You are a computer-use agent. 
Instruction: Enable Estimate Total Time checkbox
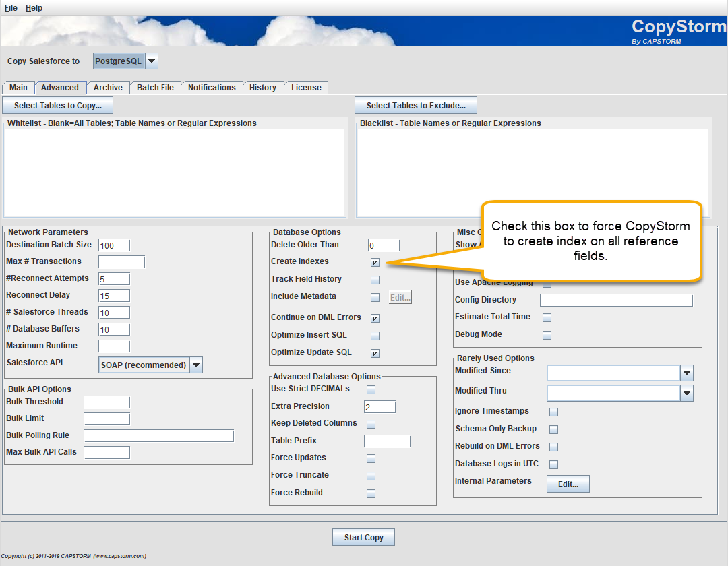coord(547,318)
